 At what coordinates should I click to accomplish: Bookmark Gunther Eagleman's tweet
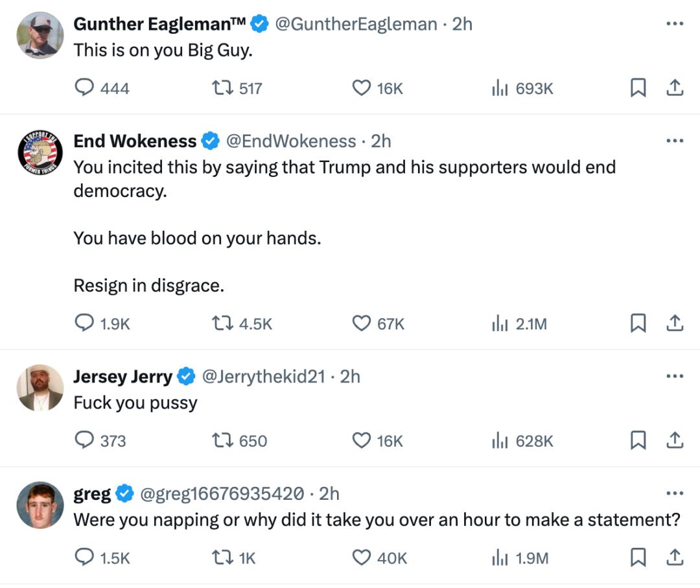(x=638, y=88)
